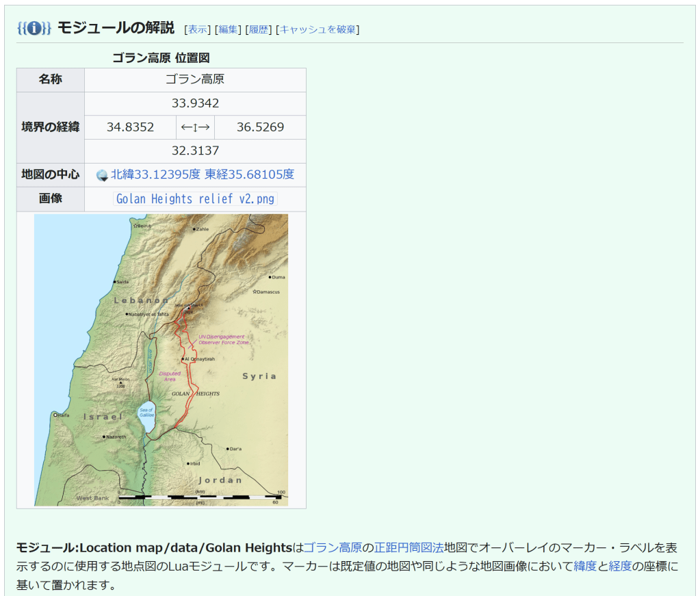The image size is (700, 596).
Task: Click the Haifa city marker on the map
Action: pos(55,415)
